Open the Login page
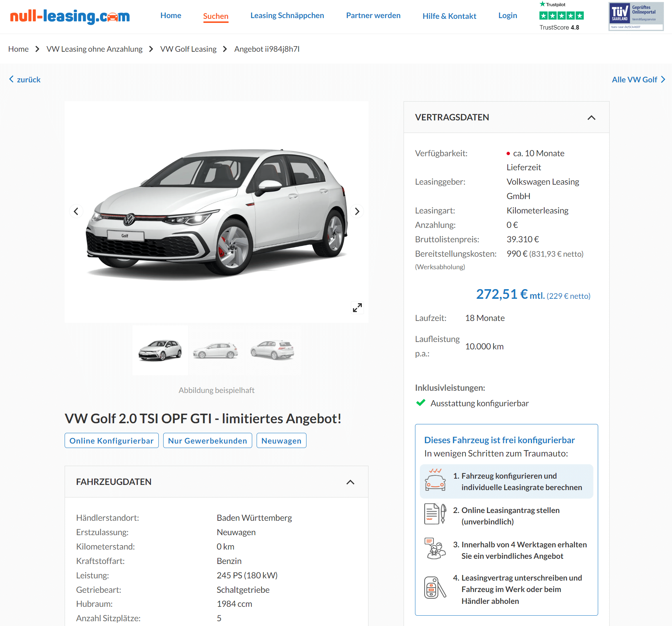This screenshot has height=626, width=672. [507, 16]
